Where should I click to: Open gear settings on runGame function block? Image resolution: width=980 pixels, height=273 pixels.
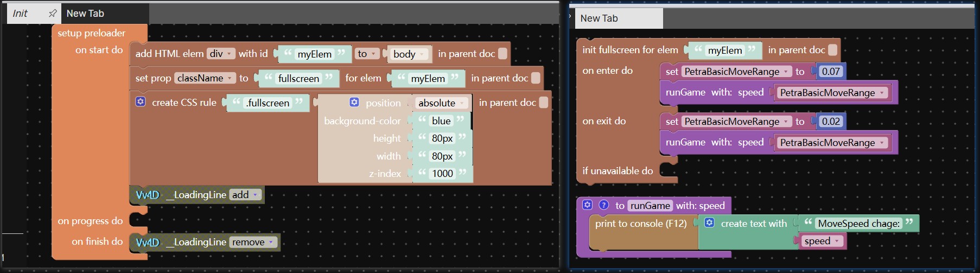click(588, 205)
